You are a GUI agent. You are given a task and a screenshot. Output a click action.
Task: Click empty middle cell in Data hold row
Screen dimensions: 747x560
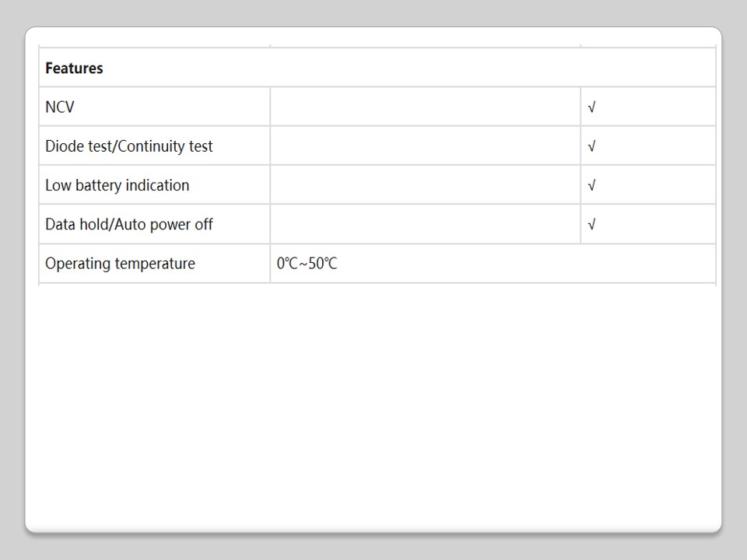(x=425, y=225)
